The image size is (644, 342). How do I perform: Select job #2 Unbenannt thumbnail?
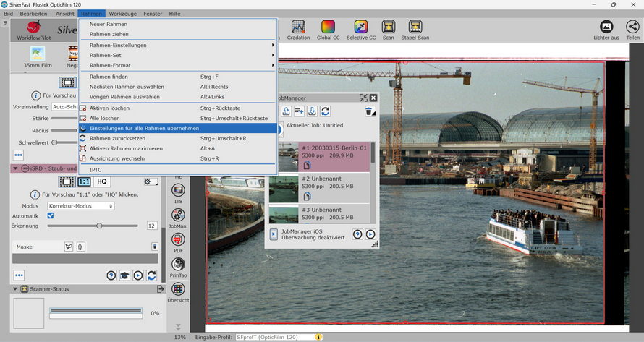283,188
